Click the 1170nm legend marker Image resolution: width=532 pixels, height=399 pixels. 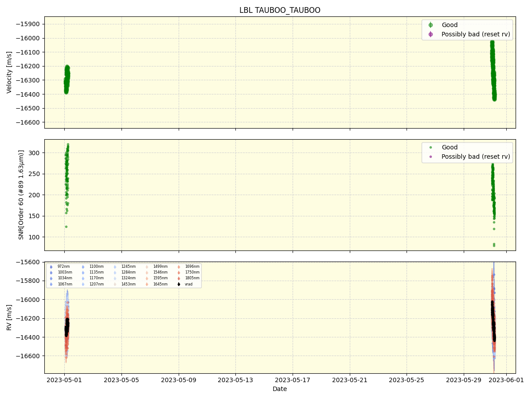point(83,278)
